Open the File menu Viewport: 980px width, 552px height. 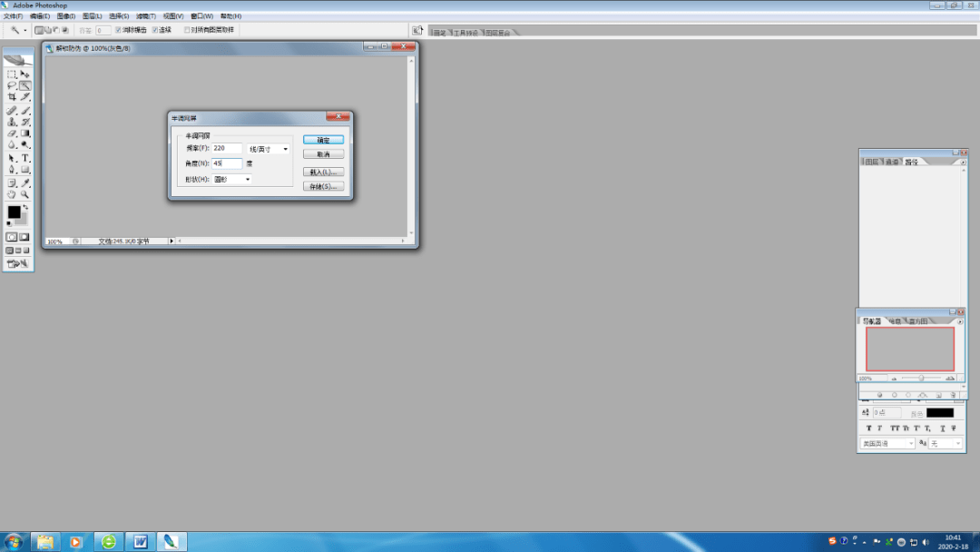[13, 16]
